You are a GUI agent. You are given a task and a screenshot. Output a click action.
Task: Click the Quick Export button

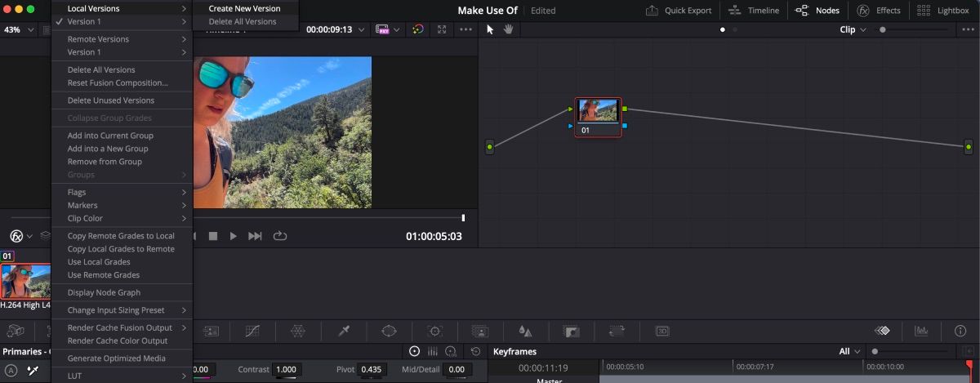678,11
